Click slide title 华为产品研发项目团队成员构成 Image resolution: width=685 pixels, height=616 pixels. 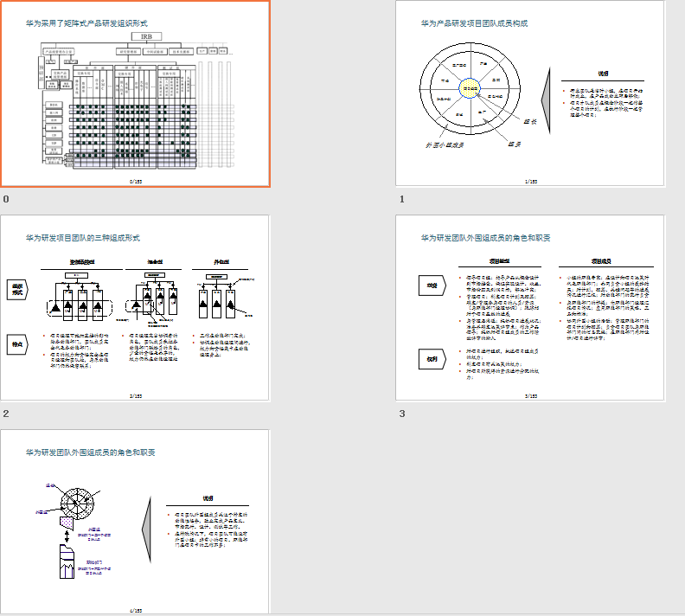[x=474, y=23]
